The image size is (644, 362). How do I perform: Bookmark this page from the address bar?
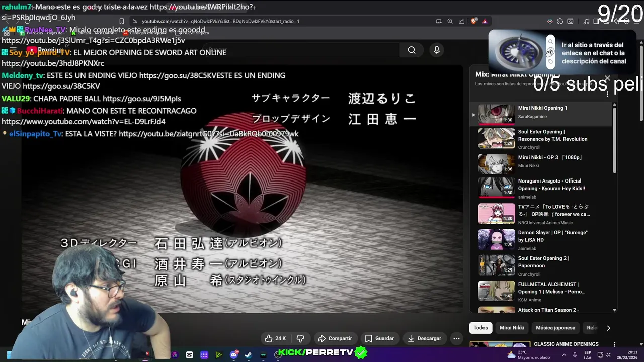click(121, 21)
